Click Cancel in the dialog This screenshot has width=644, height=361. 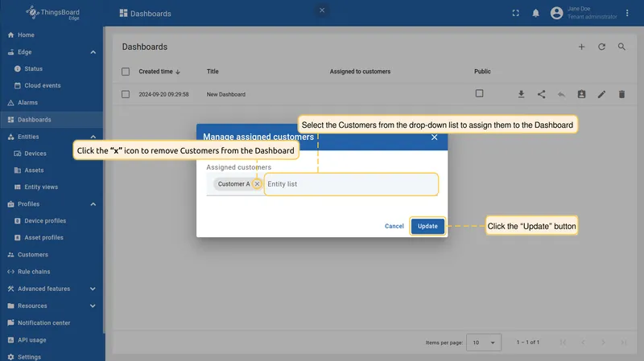[x=394, y=226]
